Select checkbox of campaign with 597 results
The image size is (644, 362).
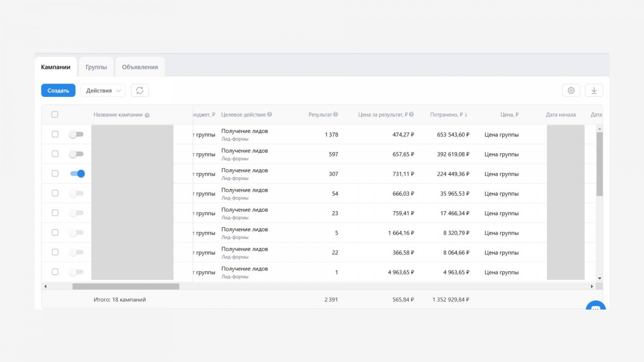pos(55,154)
